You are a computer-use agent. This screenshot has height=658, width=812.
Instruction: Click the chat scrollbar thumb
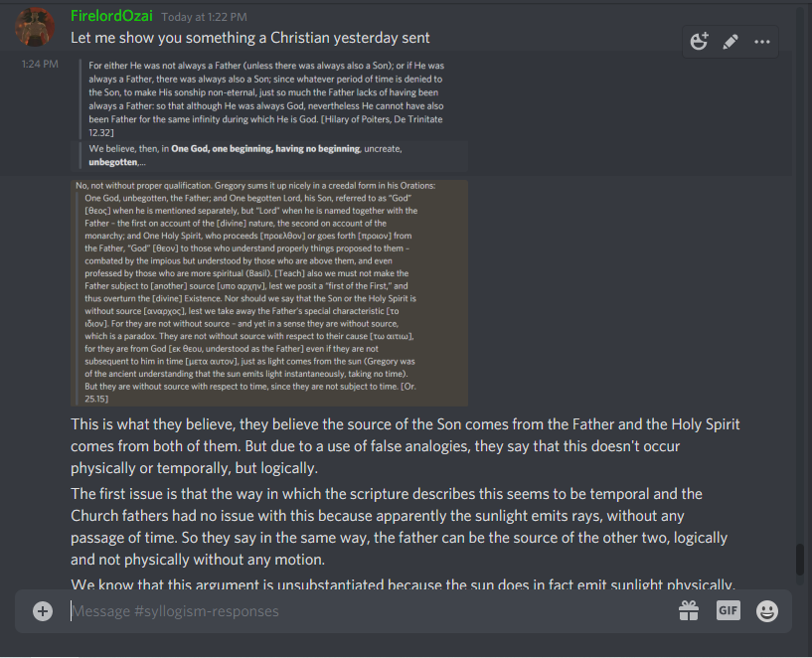click(800, 560)
